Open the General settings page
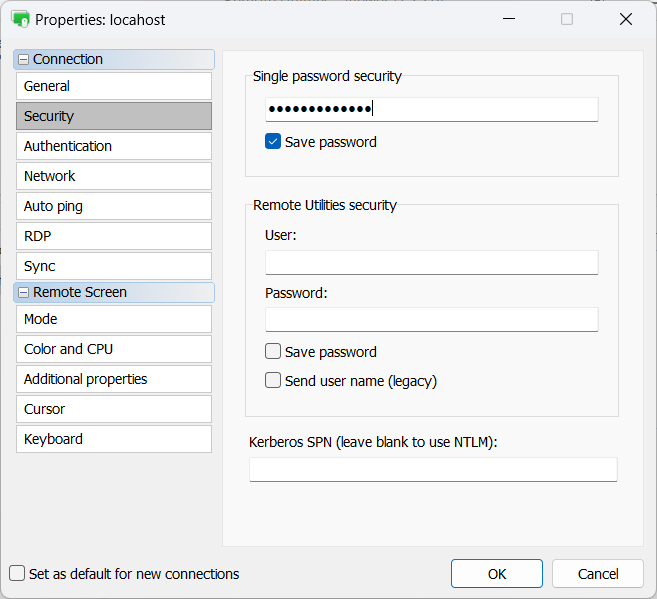The image size is (657, 599). [113, 86]
